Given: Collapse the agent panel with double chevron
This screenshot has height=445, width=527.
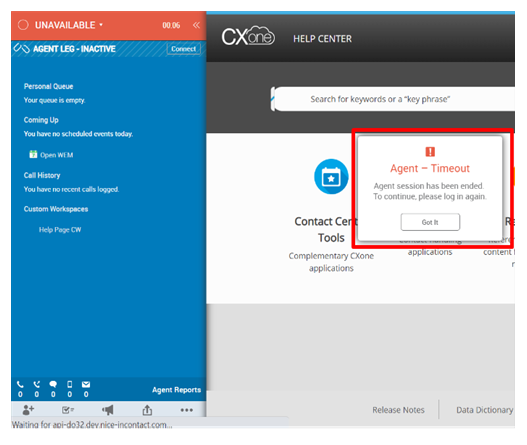Looking at the screenshot, I should (196, 25).
